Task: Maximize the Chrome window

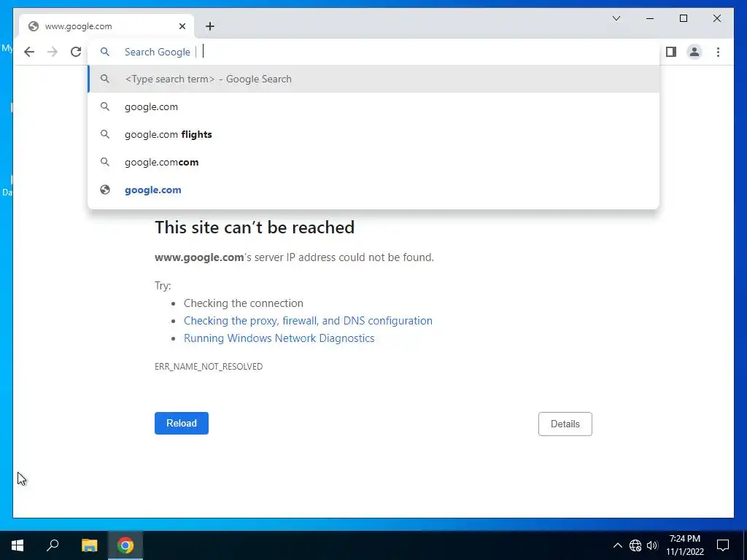Action: coord(683,18)
